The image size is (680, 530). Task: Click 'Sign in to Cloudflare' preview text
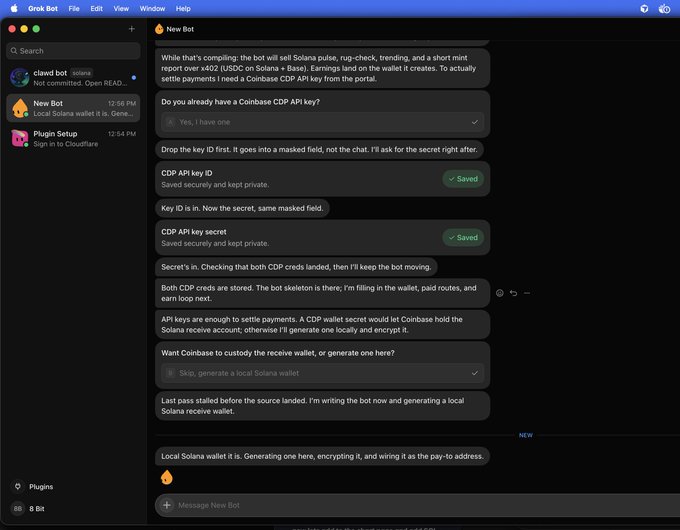(x=65, y=144)
